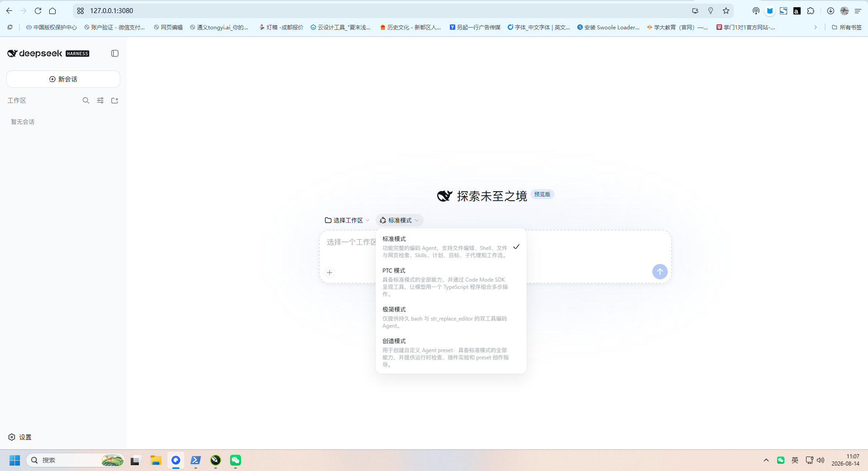Viewport: 868px width, 471px height.
Task: Open File Explorer from taskbar
Action: [x=156, y=460]
